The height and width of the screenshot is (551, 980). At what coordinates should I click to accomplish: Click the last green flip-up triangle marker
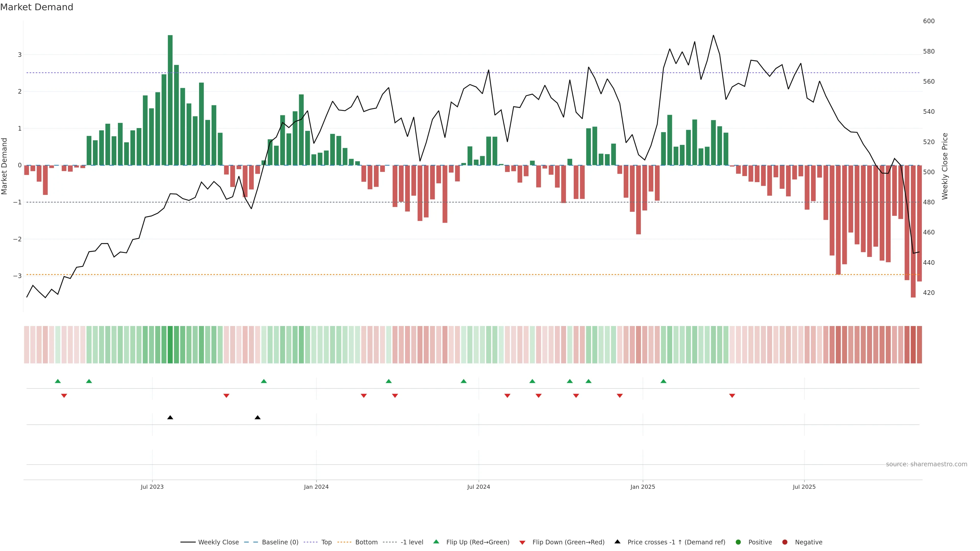pyautogui.click(x=664, y=381)
